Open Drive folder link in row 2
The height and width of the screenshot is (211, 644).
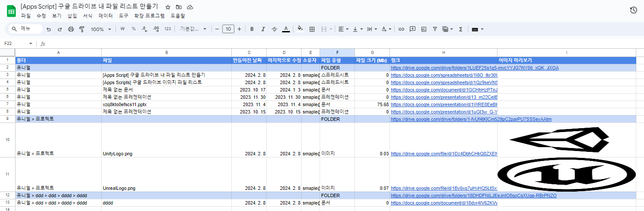coord(475,68)
